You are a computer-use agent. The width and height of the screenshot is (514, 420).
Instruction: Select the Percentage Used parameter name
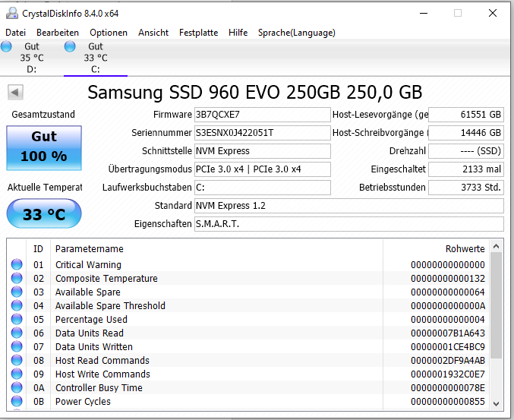(x=91, y=319)
